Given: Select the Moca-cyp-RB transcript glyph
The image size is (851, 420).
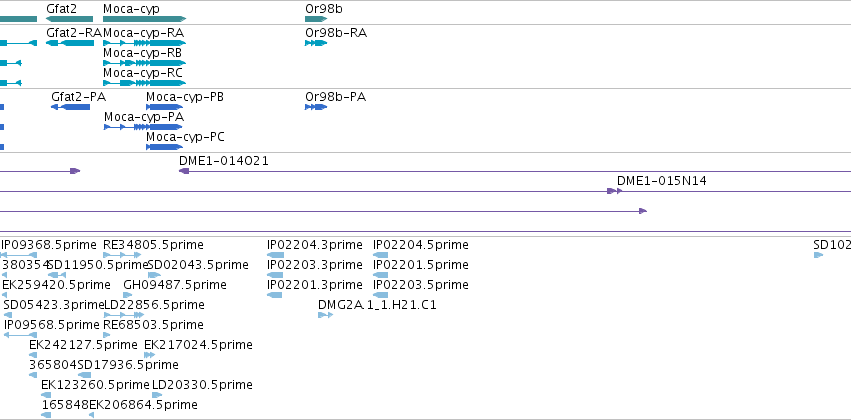Looking at the screenshot, I should tap(144, 63).
